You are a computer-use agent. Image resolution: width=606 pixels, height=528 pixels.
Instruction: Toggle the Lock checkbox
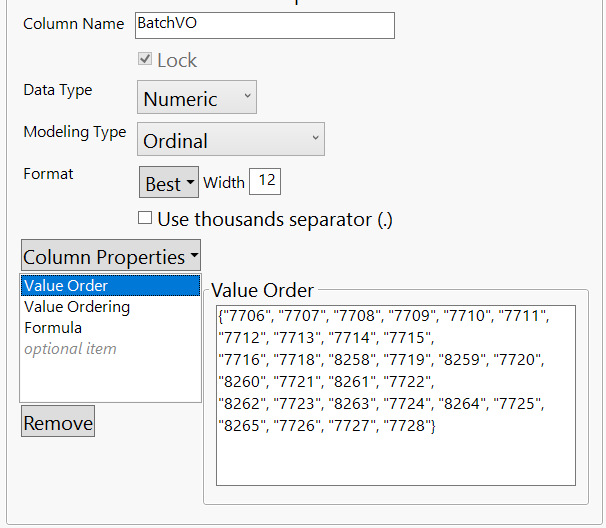click(x=146, y=60)
